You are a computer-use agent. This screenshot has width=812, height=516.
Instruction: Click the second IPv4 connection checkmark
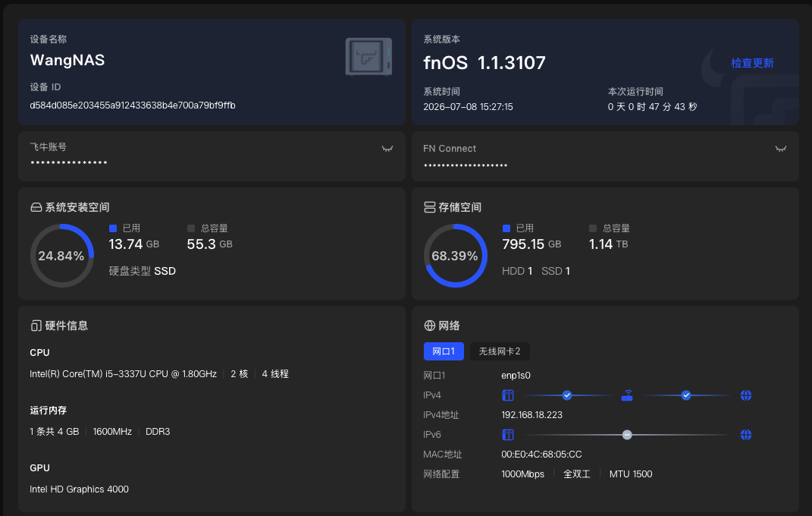(686, 395)
